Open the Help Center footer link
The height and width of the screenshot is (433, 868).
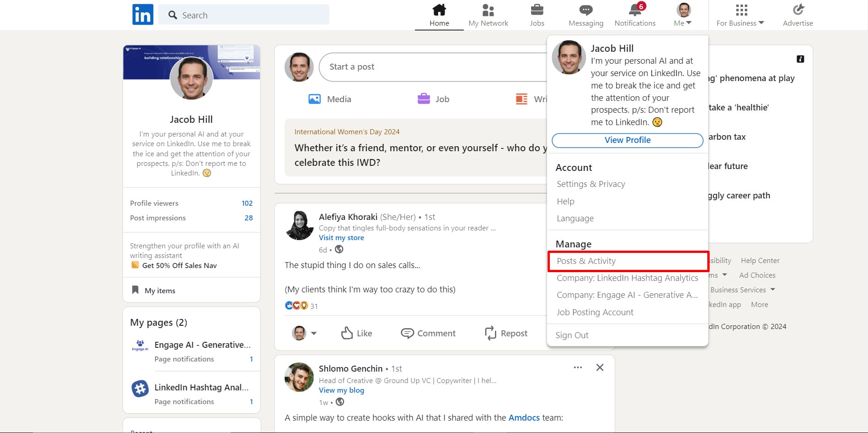[x=760, y=260]
